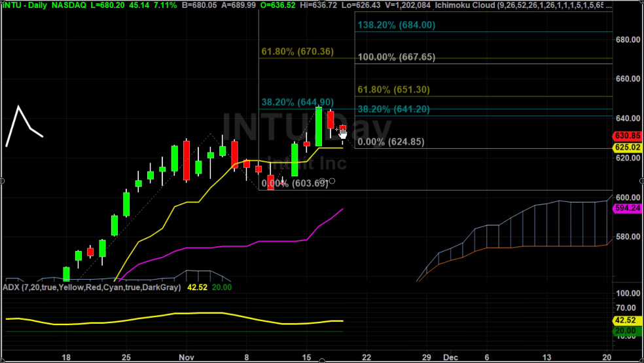Click the 620.00 price axis label
The image size is (644, 363).
628,158
